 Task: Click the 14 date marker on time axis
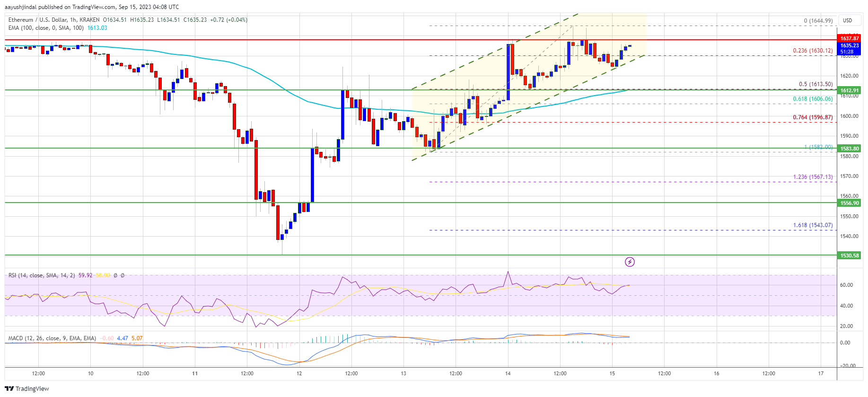click(508, 373)
